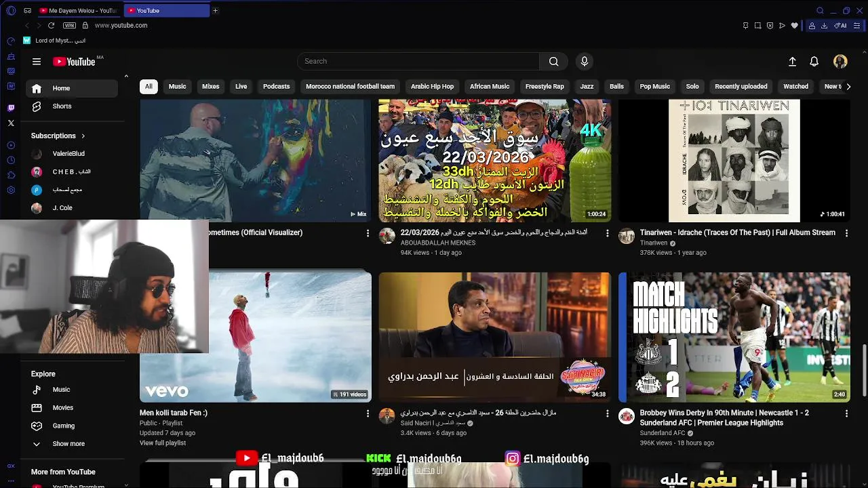Click the padlock site info icon

click(85, 25)
